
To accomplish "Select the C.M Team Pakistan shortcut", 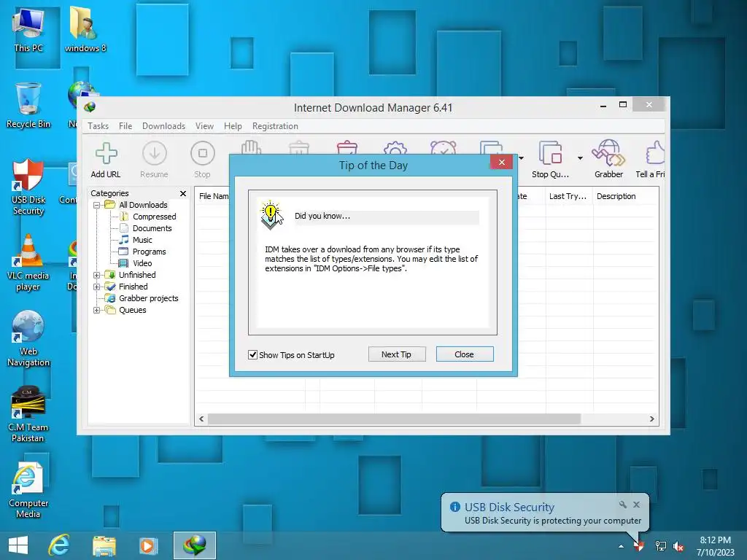I will 28,414.
